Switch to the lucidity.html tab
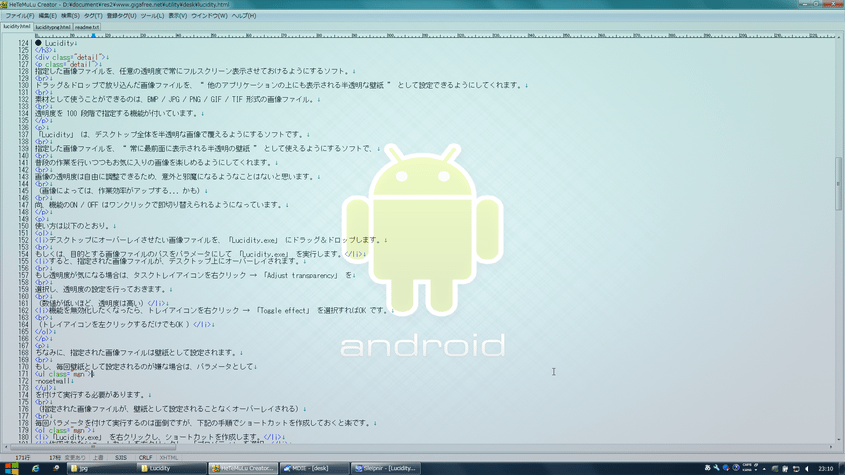Image resolution: width=845 pixels, height=475 pixels. pos(17,26)
